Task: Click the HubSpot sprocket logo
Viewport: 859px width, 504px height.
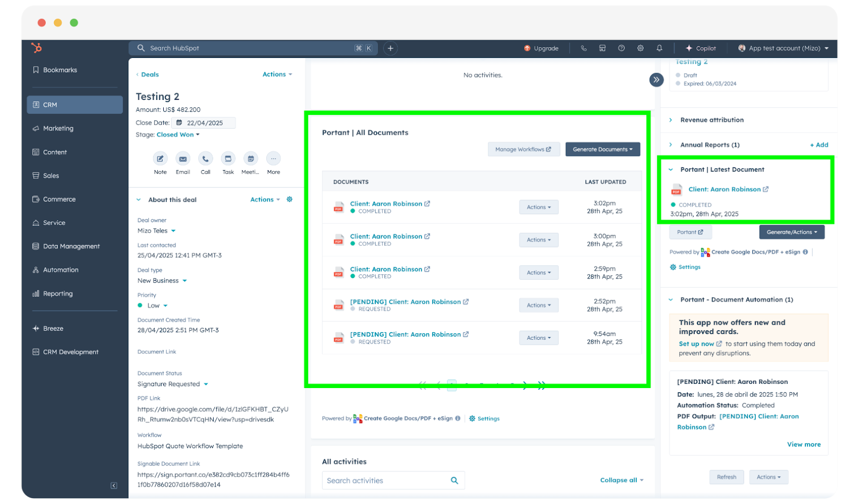Action: point(37,48)
